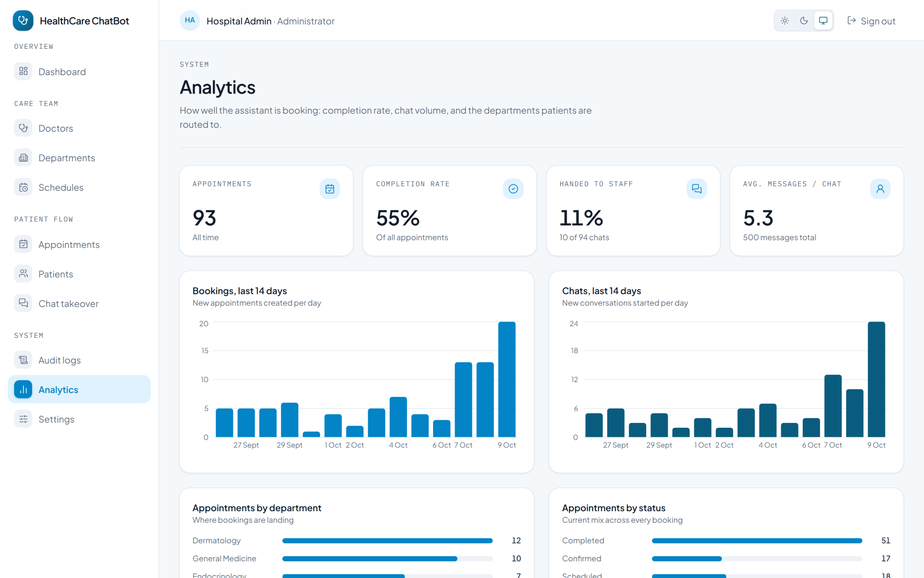Click the Schedules calendar-clock icon

click(x=23, y=187)
